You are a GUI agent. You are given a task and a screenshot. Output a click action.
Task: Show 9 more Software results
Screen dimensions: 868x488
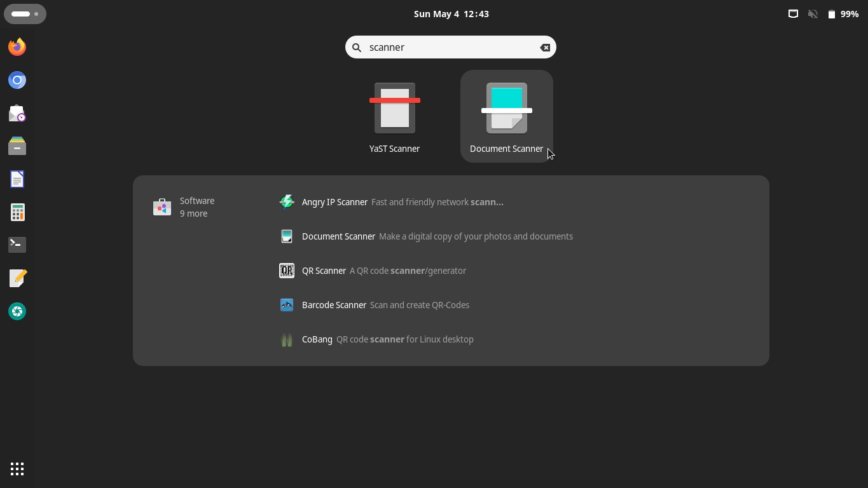193,213
